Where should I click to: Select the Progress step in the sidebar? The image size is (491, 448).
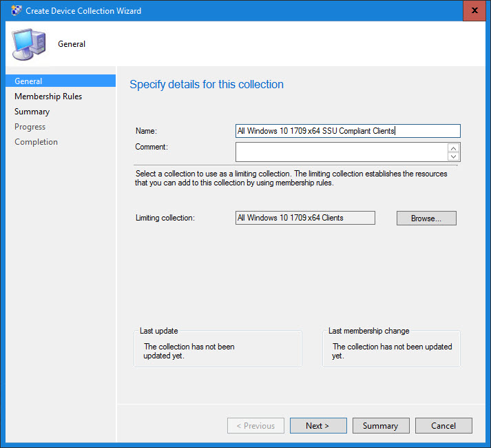(30, 127)
